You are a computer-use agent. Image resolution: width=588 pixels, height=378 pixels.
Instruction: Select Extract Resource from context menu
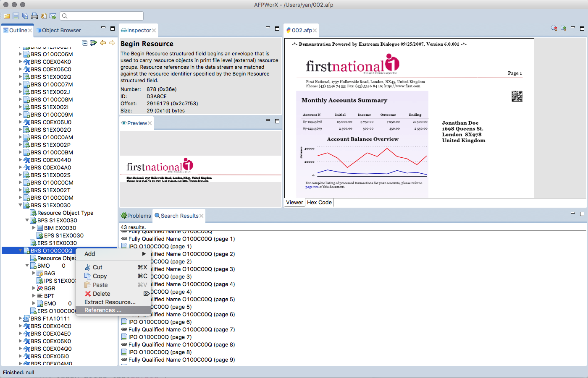tap(110, 302)
